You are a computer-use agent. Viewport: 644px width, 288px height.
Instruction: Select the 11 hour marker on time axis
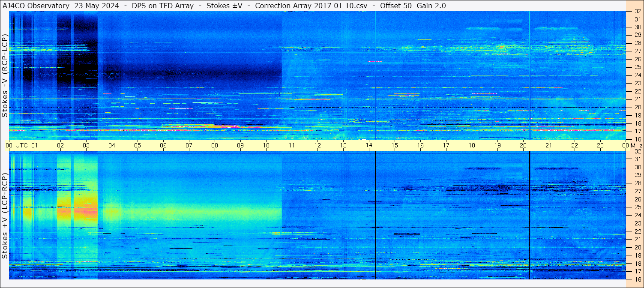[x=292, y=145]
